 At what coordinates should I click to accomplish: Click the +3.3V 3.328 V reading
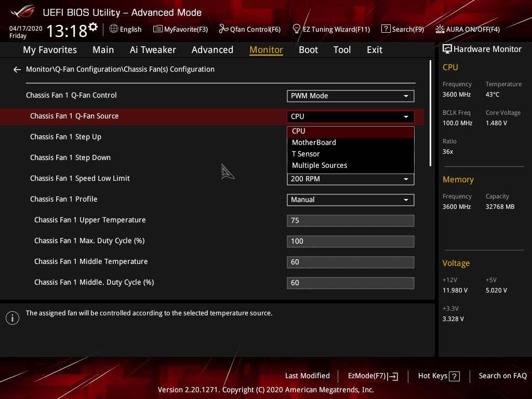[453, 319]
